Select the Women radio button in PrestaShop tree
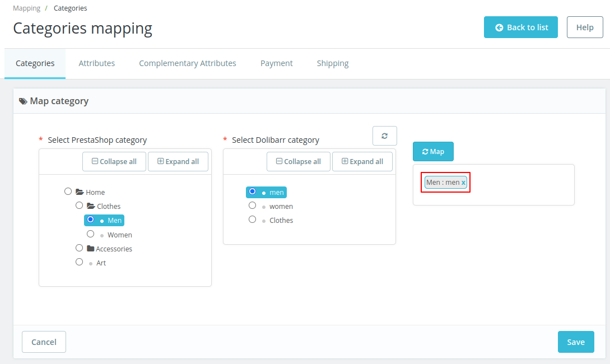This screenshot has height=364, width=610. point(90,234)
